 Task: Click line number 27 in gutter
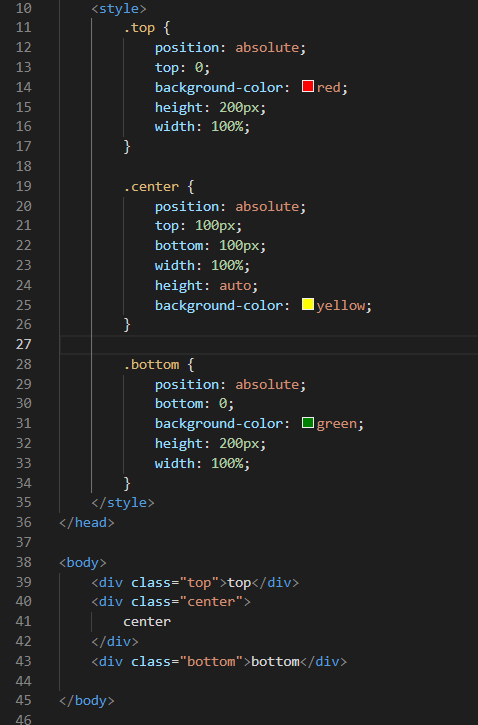24,344
